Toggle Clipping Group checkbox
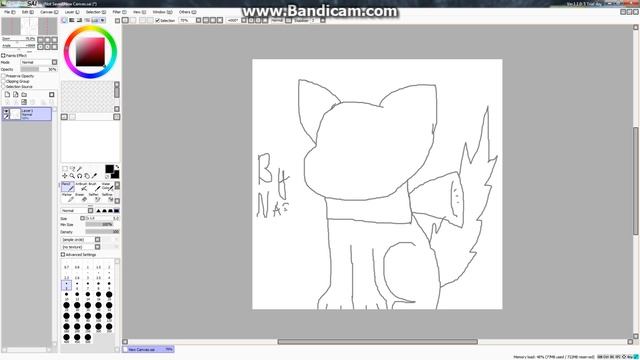This screenshot has width=640, height=360. coord(4,81)
